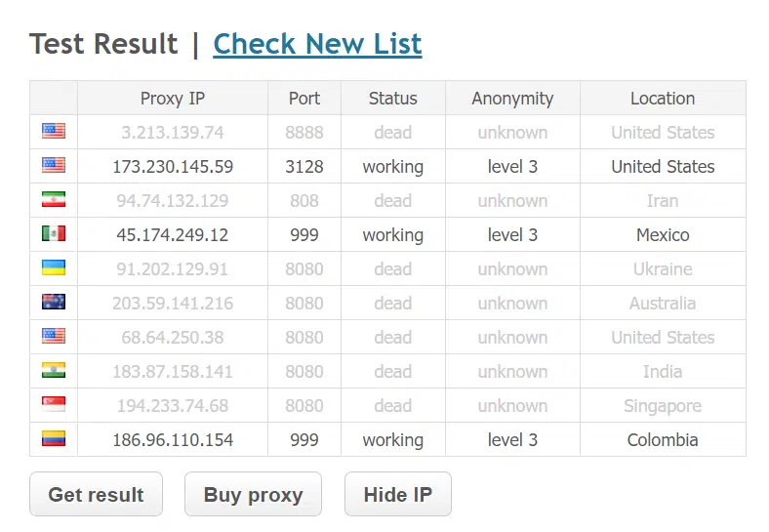The width and height of the screenshot is (769, 532).
Task: Click the Anonymity column header
Action: (x=512, y=99)
